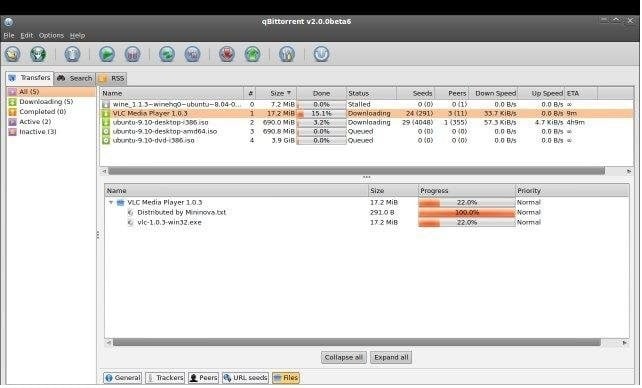Click the 100.0% progress bar of Mininova.txt
The width and height of the screenshot is (642, 388).
coord(466,212)
